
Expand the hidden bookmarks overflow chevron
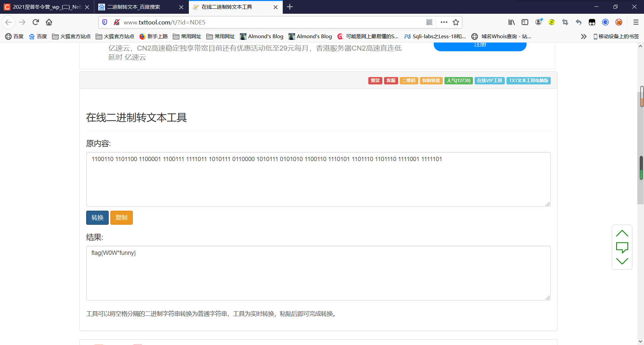584,36
